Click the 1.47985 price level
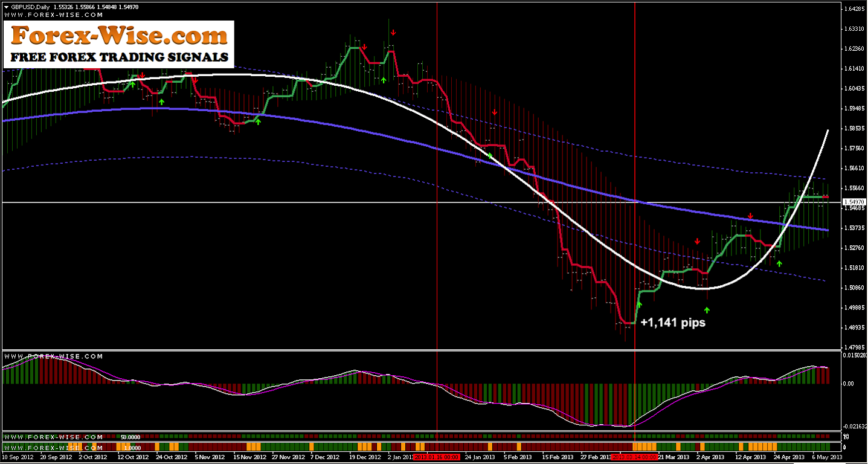 (x=855, y=347)
